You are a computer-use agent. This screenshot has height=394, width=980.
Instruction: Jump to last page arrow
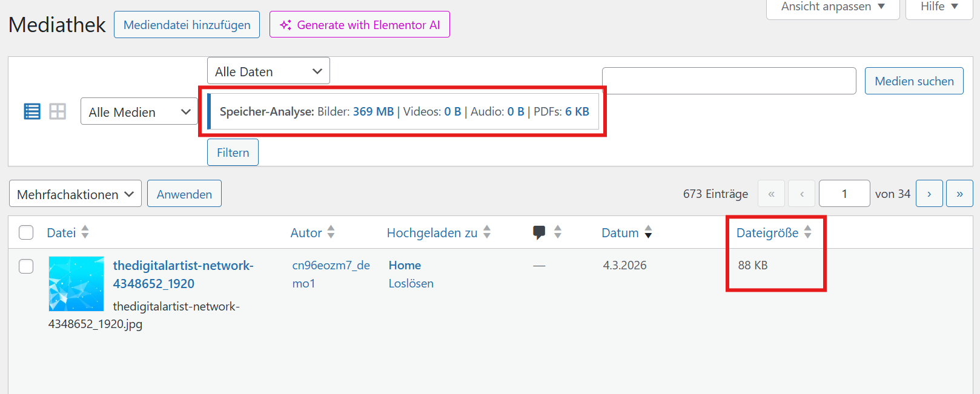(959, 194)
